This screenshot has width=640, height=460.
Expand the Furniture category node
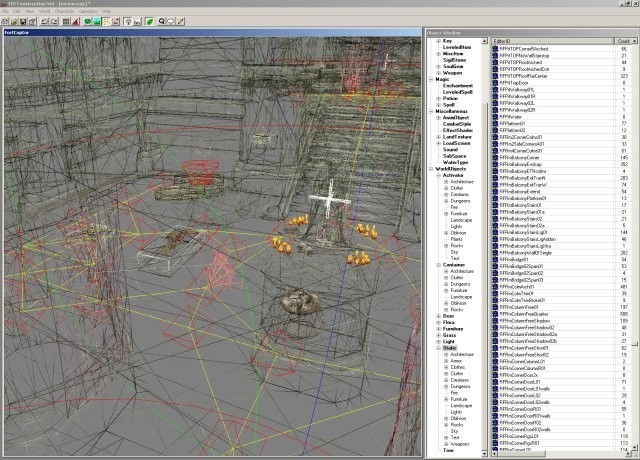tap(437, 328)
